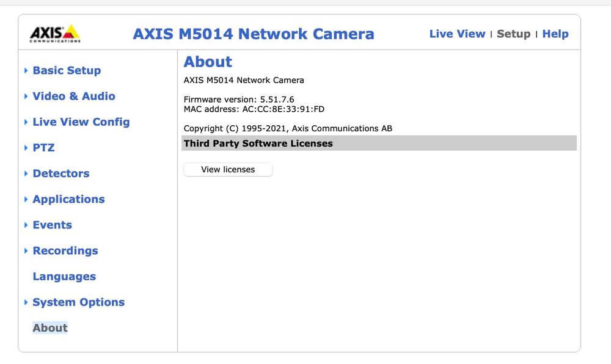Expand the Live View Config arrow
The image size is (611, 364).
point(26,122)
